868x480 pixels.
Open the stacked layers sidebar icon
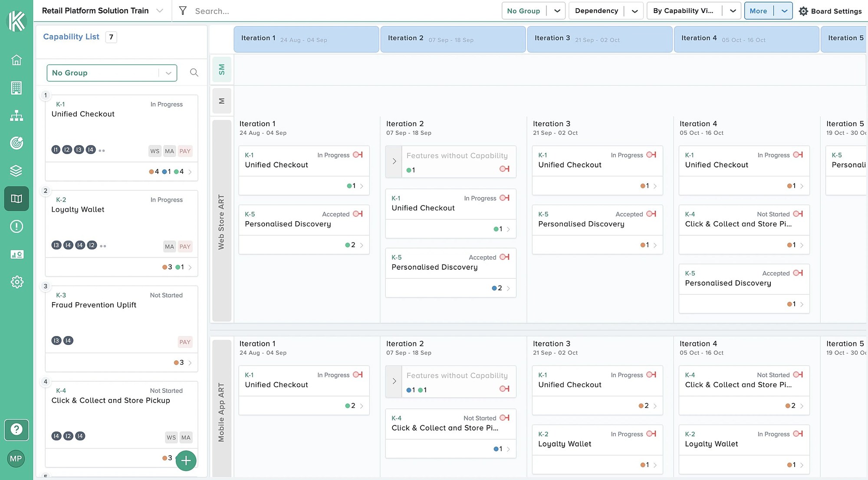click(x=16, y=171)
